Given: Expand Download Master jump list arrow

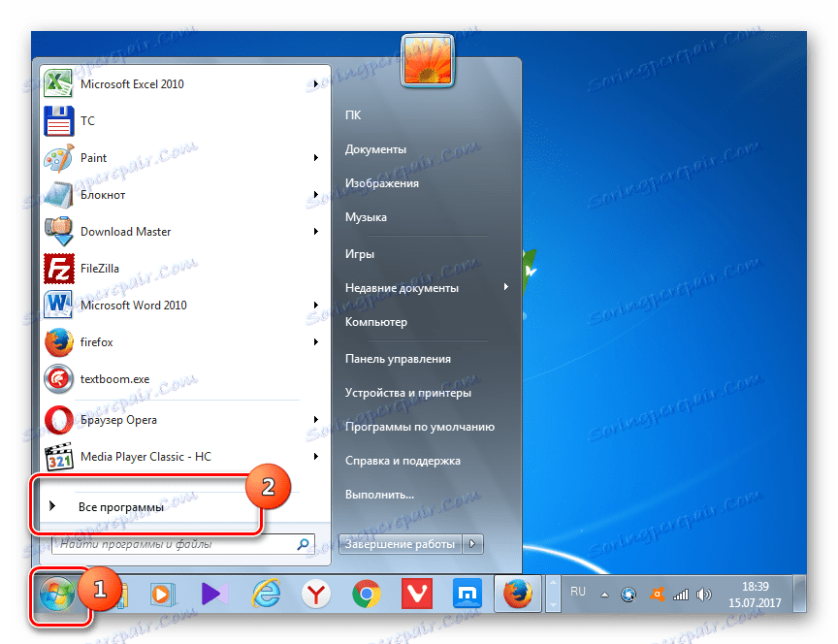Looking at the screenshot, I should pos(316,232).
